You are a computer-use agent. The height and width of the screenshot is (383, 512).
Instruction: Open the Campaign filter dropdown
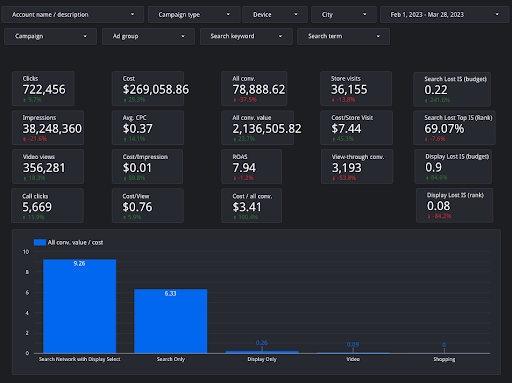(x=50, y=36)
